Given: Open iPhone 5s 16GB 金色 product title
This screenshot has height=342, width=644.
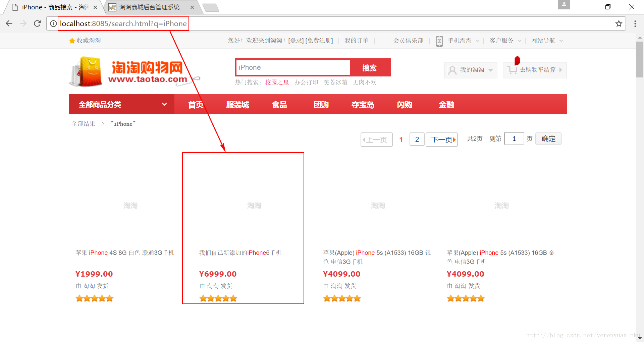Looking at the screenshot, I should tap(501, 257).
